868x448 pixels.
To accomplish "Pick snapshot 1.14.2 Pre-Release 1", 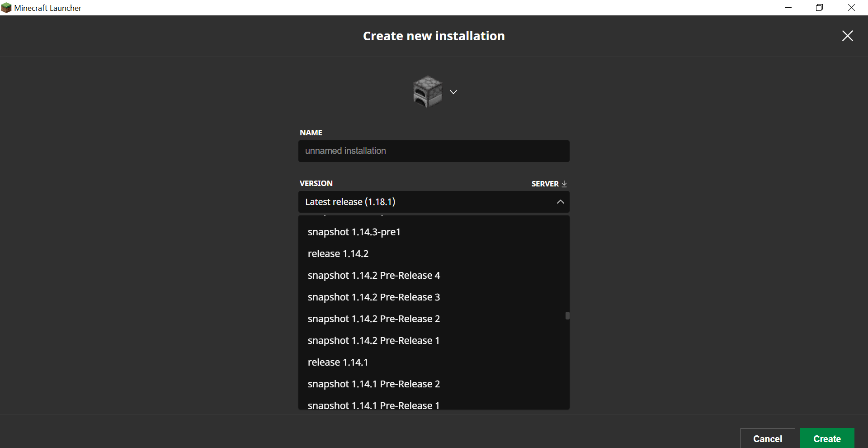I will (374, 341).
